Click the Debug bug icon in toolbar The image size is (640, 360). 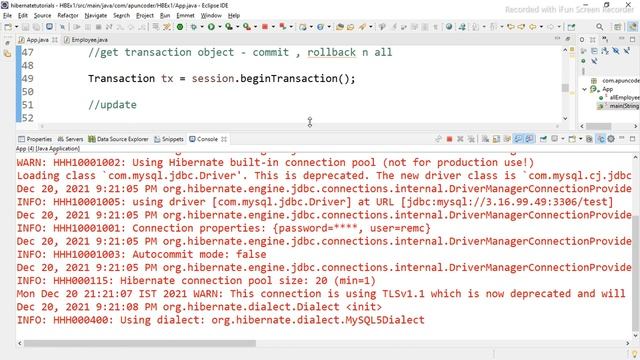[x=193, y=27]
